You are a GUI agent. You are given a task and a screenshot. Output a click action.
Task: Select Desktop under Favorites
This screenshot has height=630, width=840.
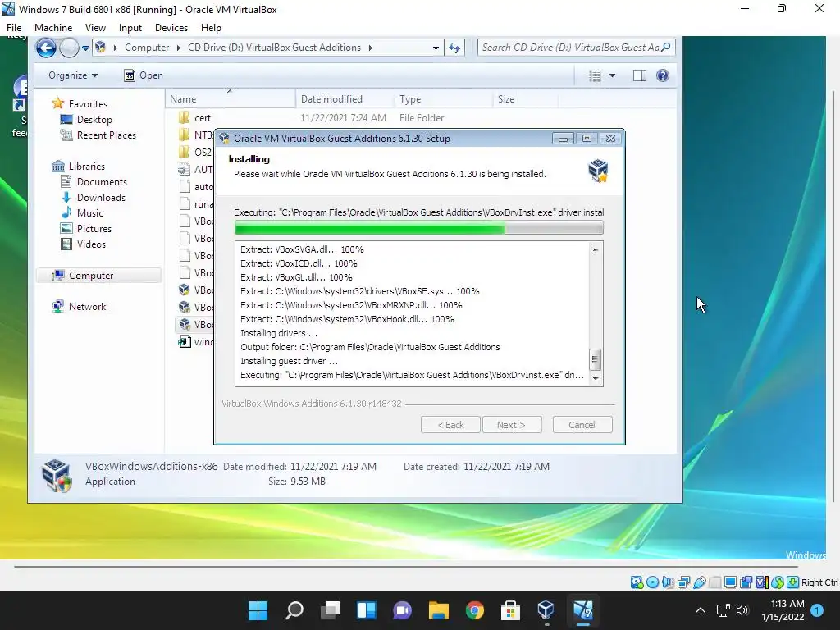pyautogui.click(x=86, y=120)
